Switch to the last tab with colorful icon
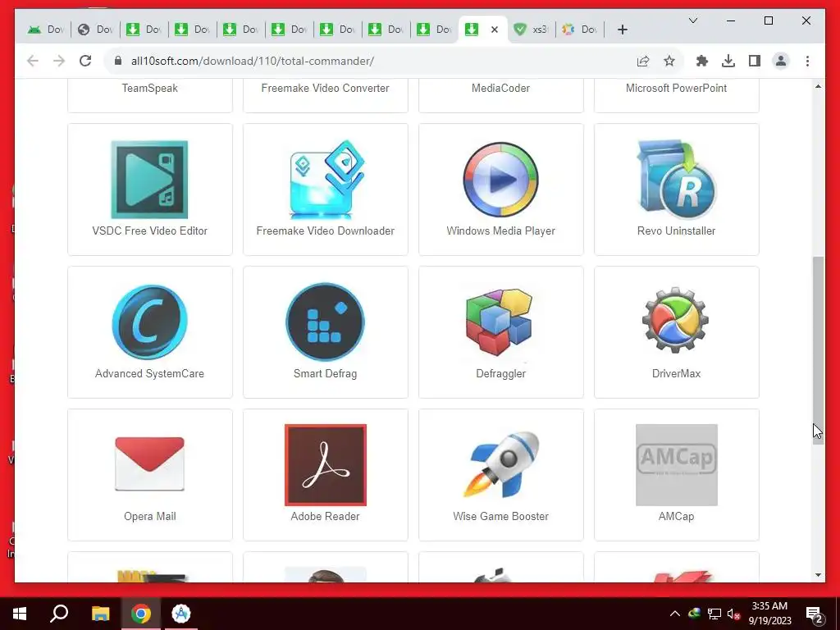The height and width of the screenshot is (630, 840). [x=580, y=30]
